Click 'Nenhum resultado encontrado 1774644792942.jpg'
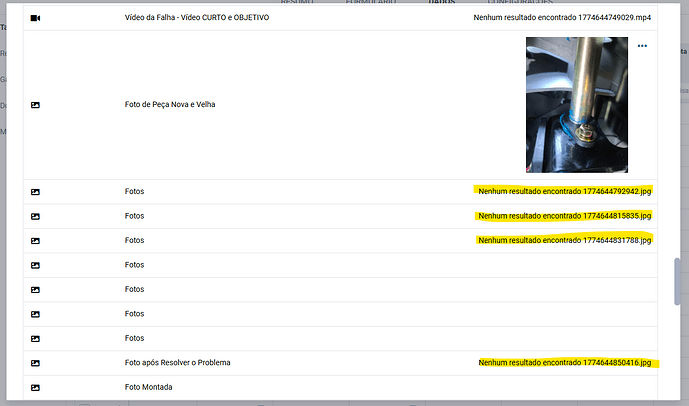This screenshot has height=406, width=689. point(565,192)
